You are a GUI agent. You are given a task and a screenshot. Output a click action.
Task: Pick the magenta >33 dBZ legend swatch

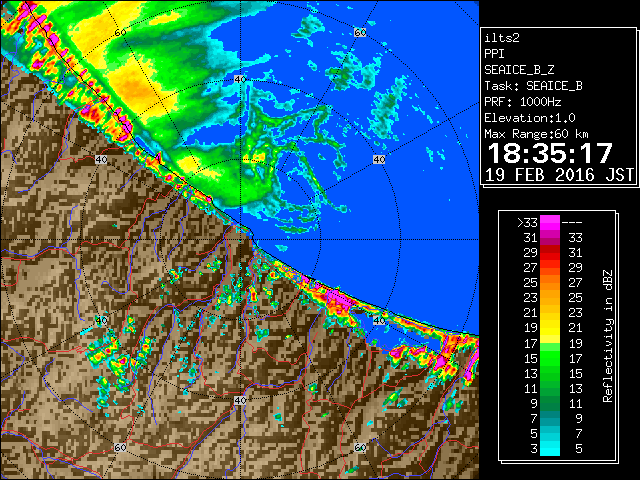point(550,223)
